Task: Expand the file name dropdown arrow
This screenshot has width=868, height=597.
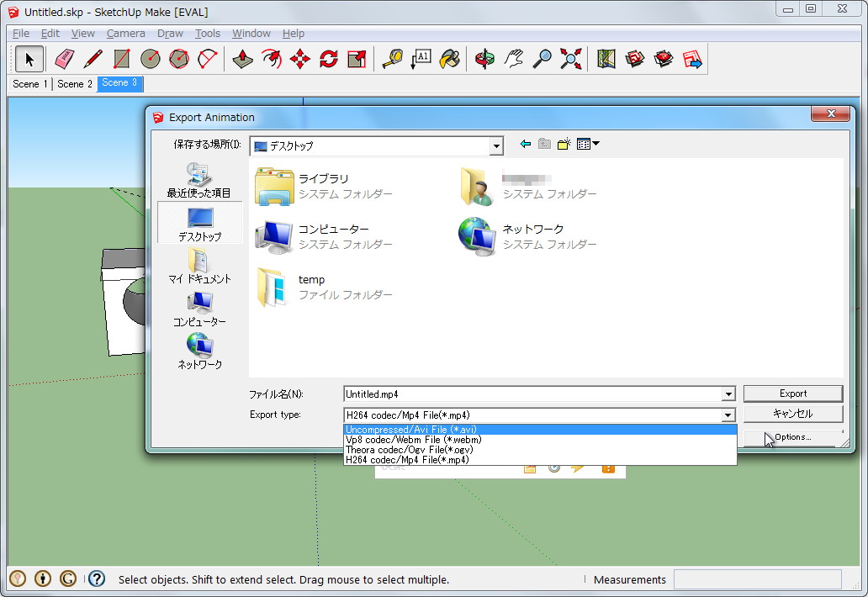Action: pyautogui.click(x=728, y=394)
